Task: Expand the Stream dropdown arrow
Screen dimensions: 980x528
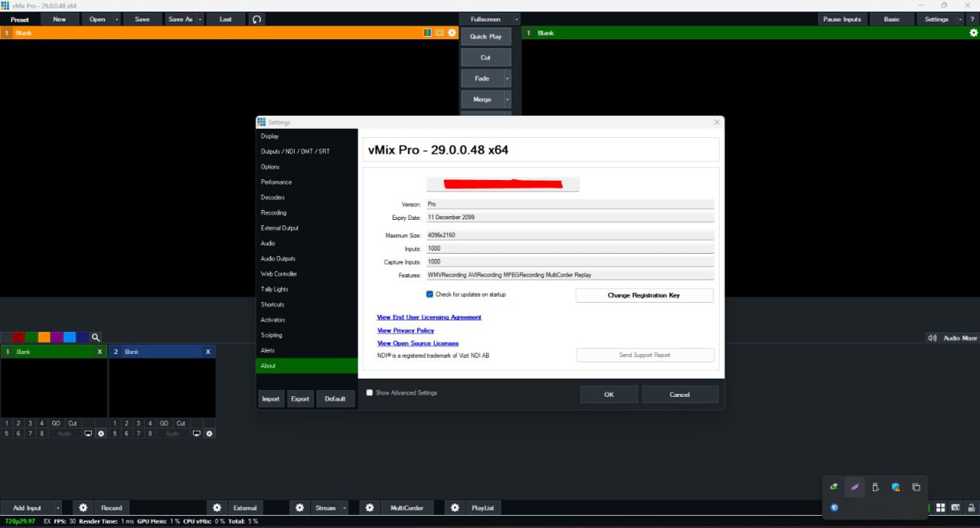Action: coord(344,507)
